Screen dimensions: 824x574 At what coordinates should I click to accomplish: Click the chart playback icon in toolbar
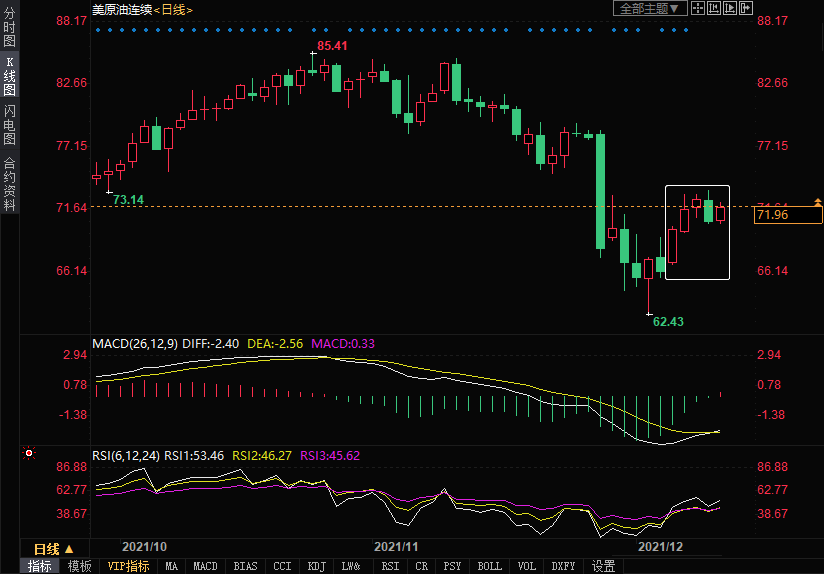[728, 9]
